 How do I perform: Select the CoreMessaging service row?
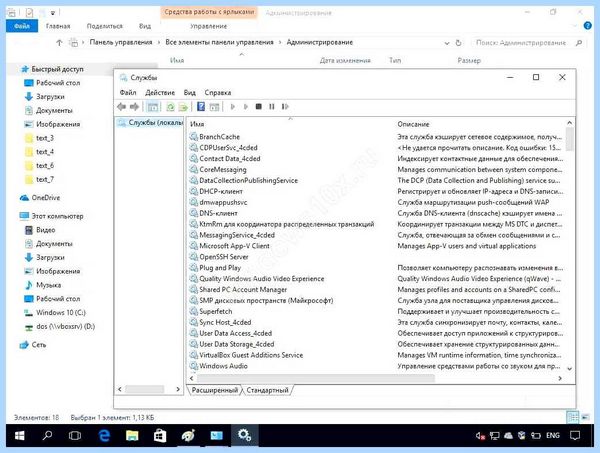223,169
